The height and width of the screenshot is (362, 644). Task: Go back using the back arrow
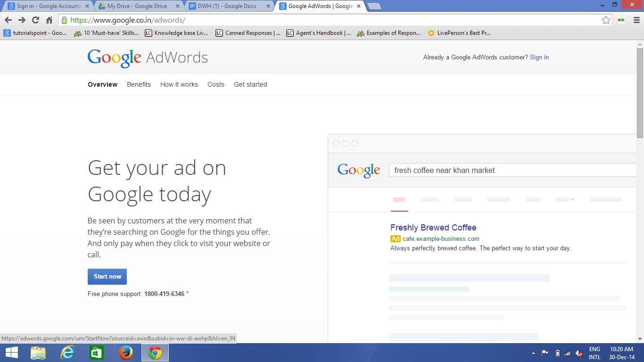click(8, 20)
